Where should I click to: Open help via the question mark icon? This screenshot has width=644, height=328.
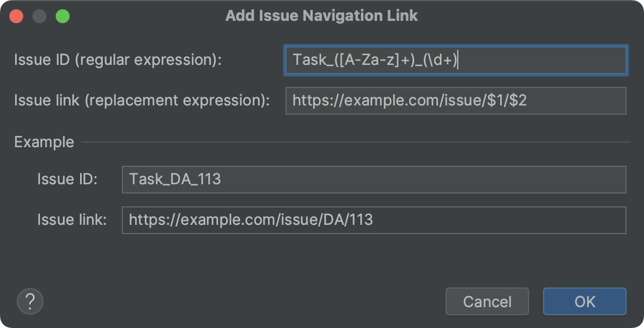pyautogui.click(x=30, y=301)
